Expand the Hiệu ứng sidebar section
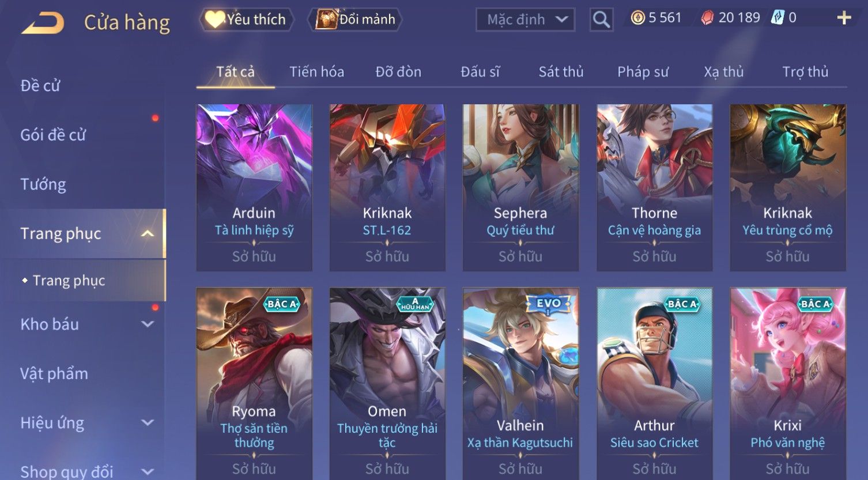868x480 pixels. tap(148, 423)
